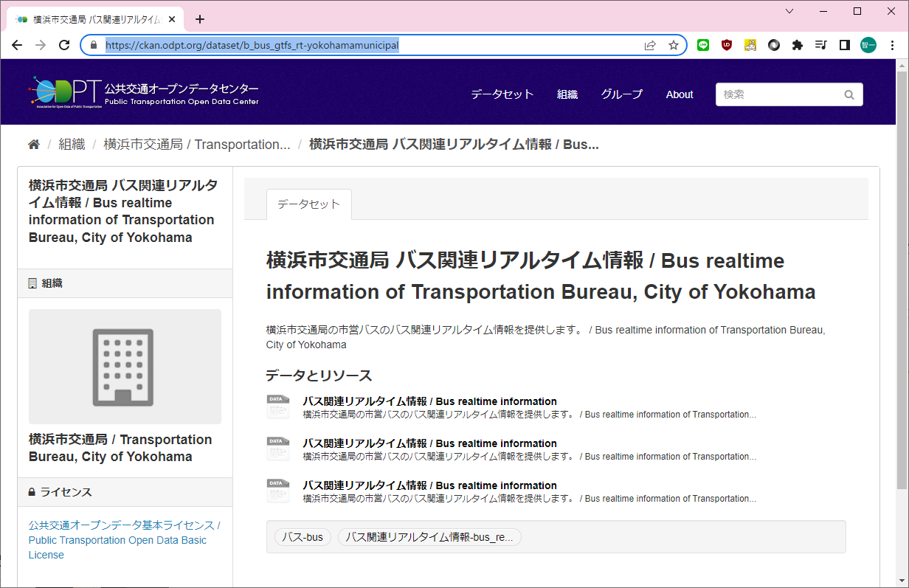Expand the tab search chevron in the title bar
Viewport: 909px width, 588px height.
coord(789,11)
